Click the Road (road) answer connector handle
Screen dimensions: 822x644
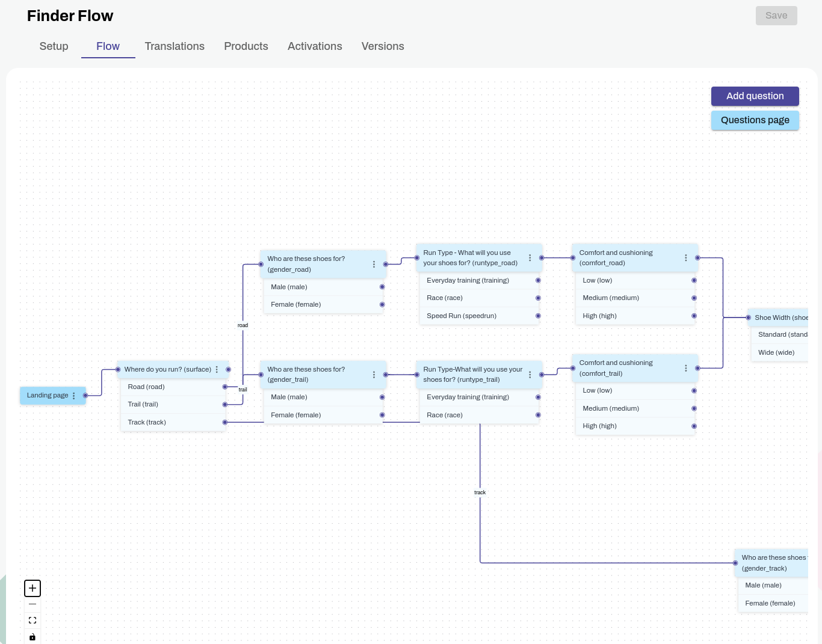[x=225, y=387]
